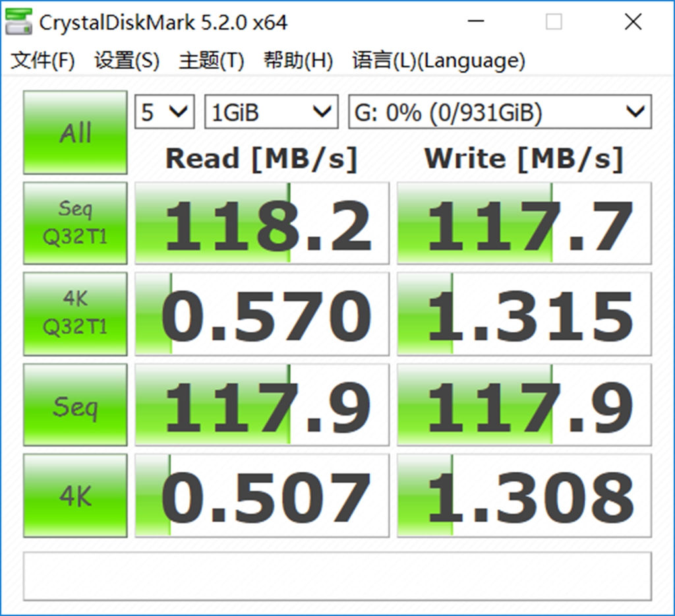The height and width of the screenshot is (616, 675).
Task: Start the plain Seq benchmark
Action: pyautogui.click(x=75, y=405)
